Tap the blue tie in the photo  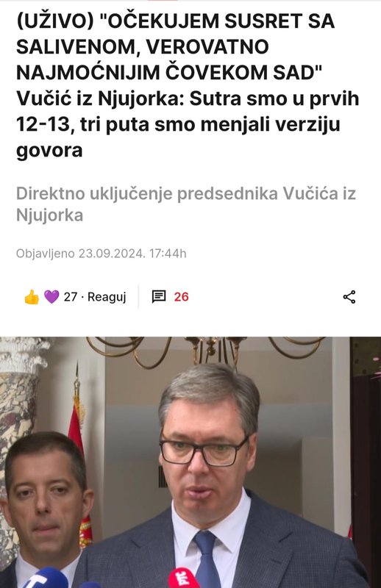(x=207, y=559)
